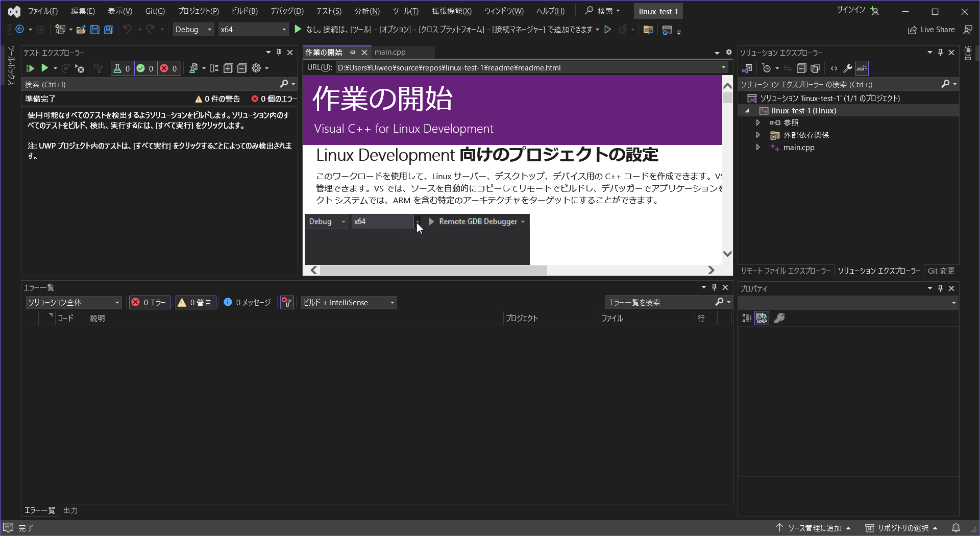
Task: Open the error list filter icon
Action: [286, 302]
